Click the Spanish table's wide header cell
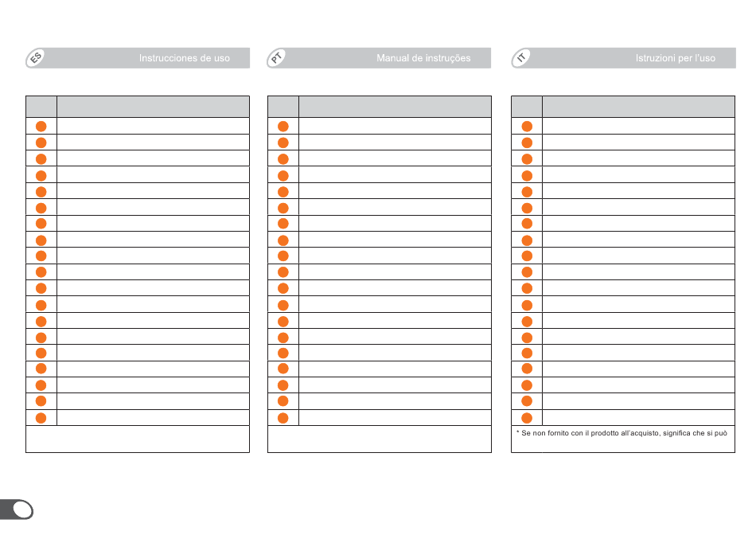The height and width of the screenshot is (535, 756). tap(153, 107)
